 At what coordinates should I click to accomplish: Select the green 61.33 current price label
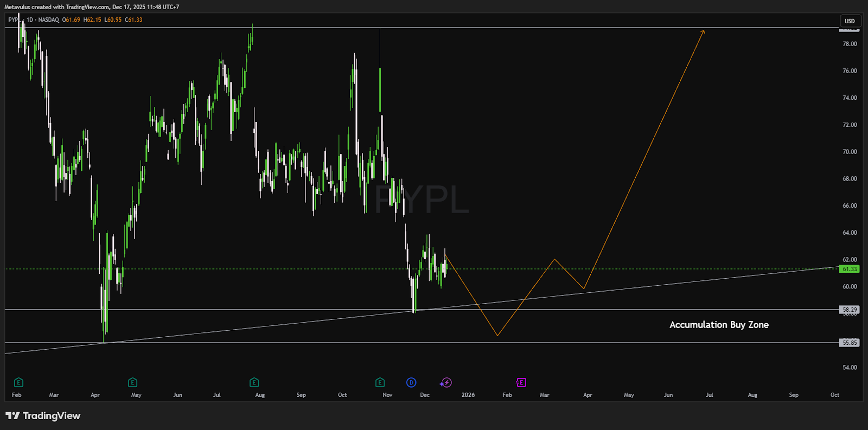[x=850, y=269]
